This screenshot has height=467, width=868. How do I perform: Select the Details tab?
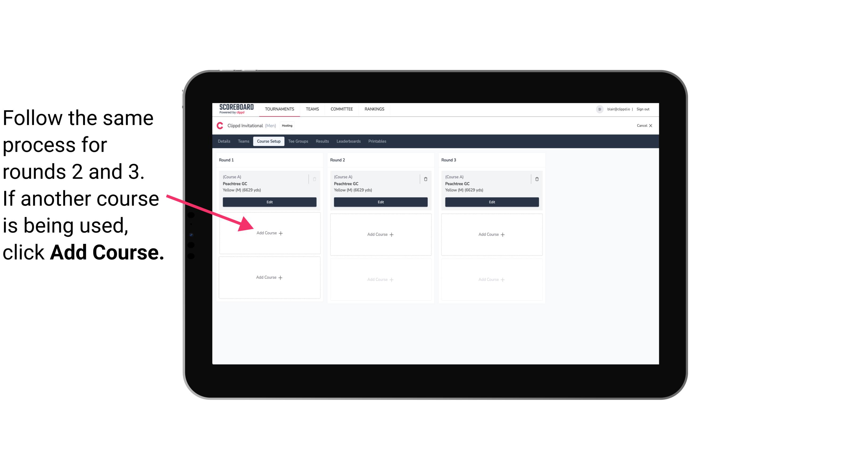pyautogui.click(x=224, y=142)
